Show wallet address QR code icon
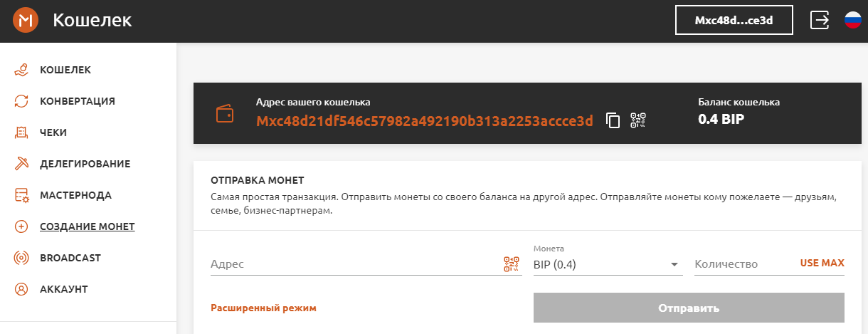 point(638,120)
